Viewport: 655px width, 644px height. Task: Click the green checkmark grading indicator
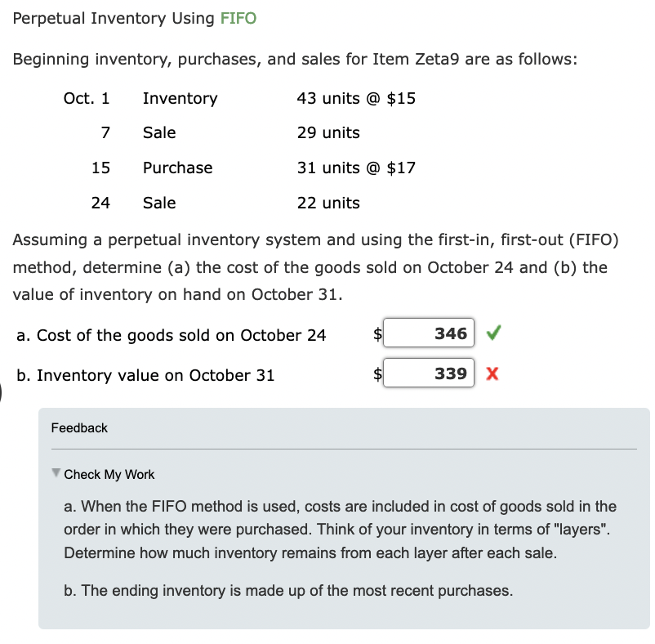point(495,333)
